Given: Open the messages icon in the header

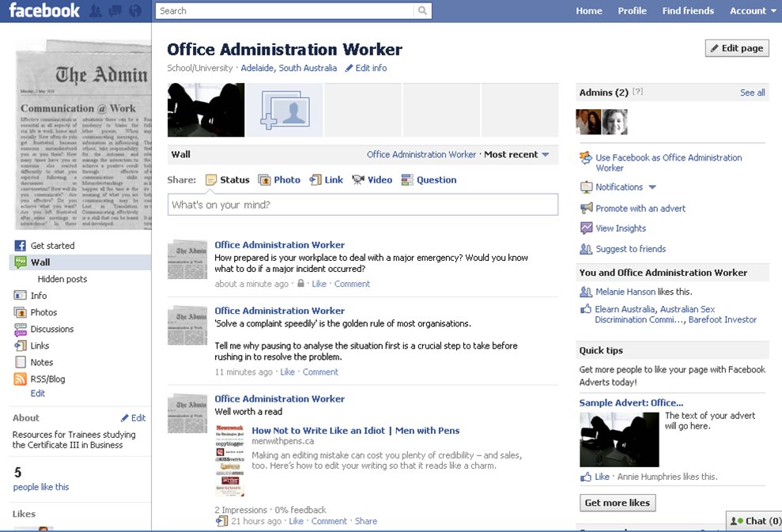Looking at the screenshot, I should click(115, 11).
